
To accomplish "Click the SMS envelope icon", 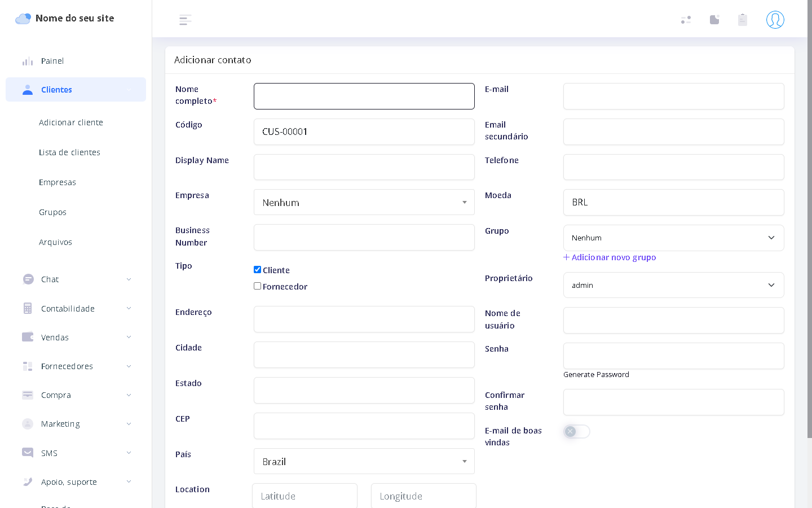I will tap(28, 453).
